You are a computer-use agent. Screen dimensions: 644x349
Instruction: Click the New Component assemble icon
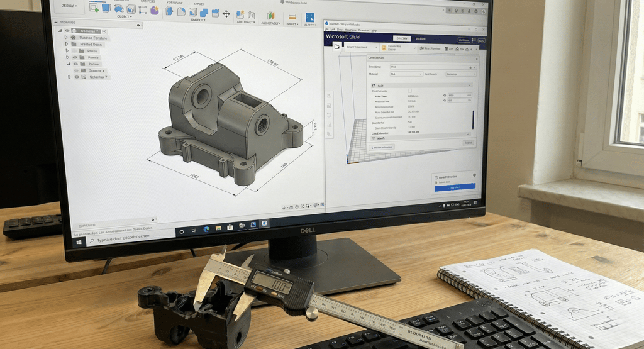(240, 14)
